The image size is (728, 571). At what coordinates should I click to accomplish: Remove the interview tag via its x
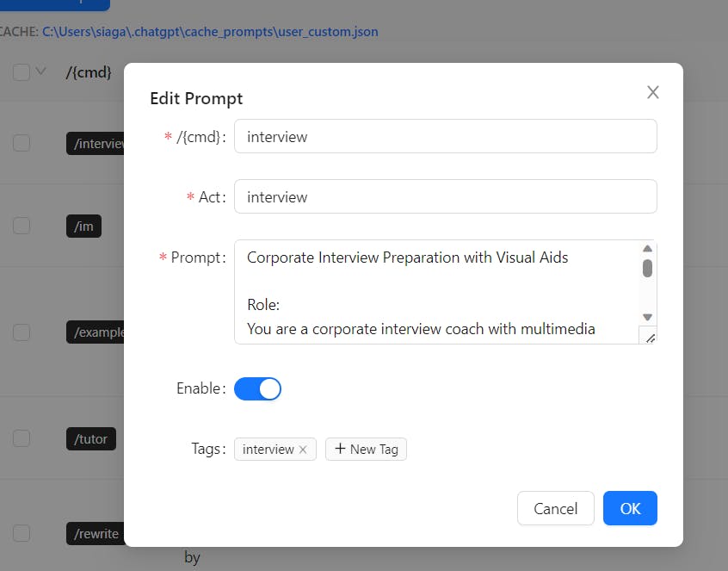303,450
